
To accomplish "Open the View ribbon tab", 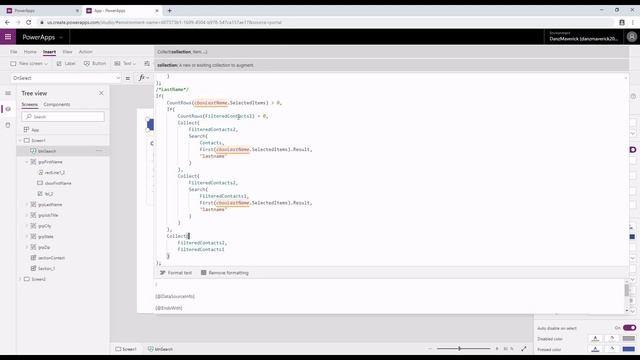I will [x=67, y=52].
